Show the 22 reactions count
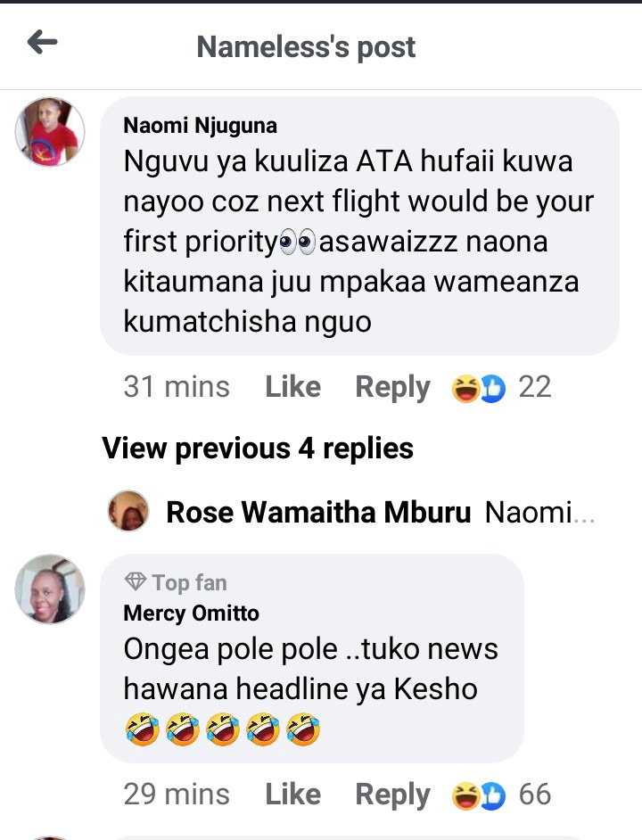The image size is (642, 840). (x=535, y=387)
